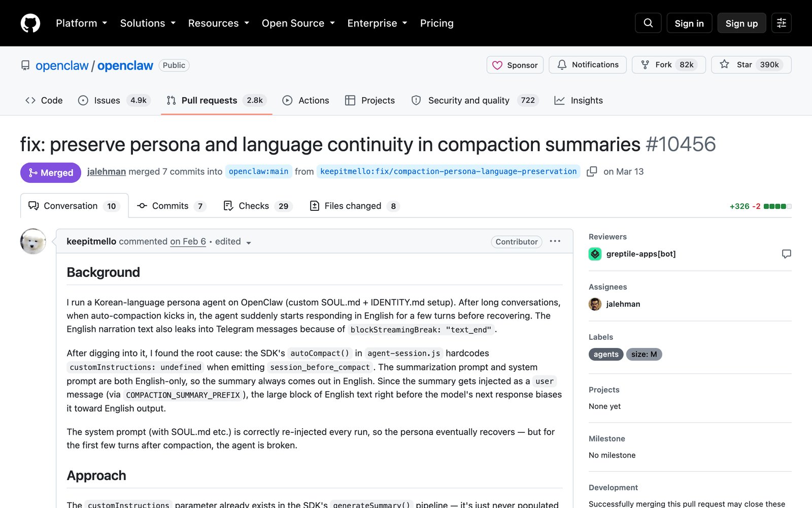Image resolution: width=812 pixels, height=508 pixels.
Task: Star the openclaw repository
Action: 751,65
